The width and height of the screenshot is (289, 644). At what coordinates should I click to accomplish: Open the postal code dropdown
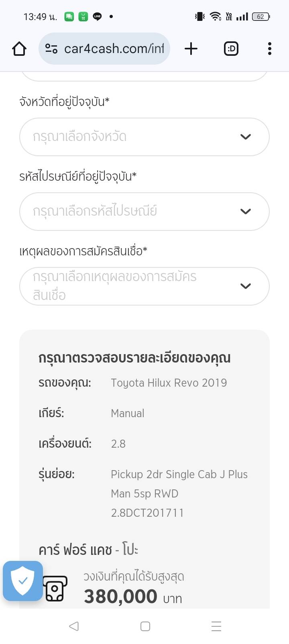[x=132, y=212]
